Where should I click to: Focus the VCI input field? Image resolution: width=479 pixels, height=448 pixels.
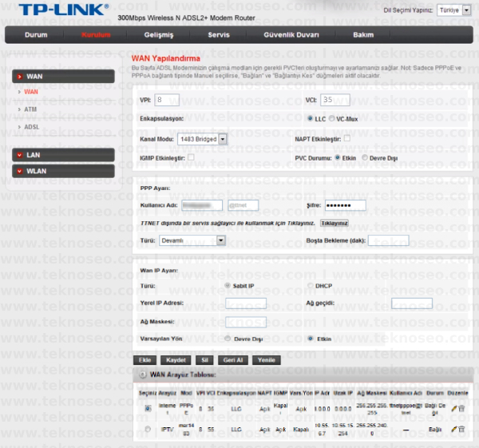pos(335,100)
